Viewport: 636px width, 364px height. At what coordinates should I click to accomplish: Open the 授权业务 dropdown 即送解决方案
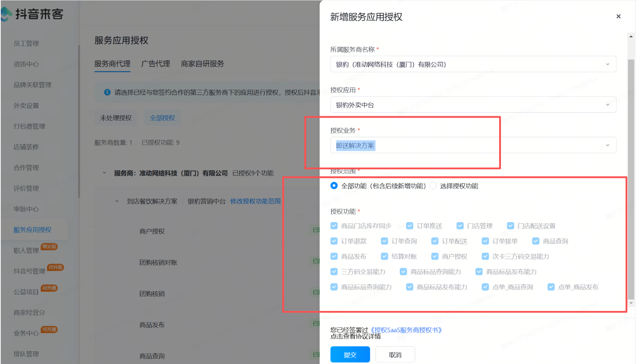point(473,145)
